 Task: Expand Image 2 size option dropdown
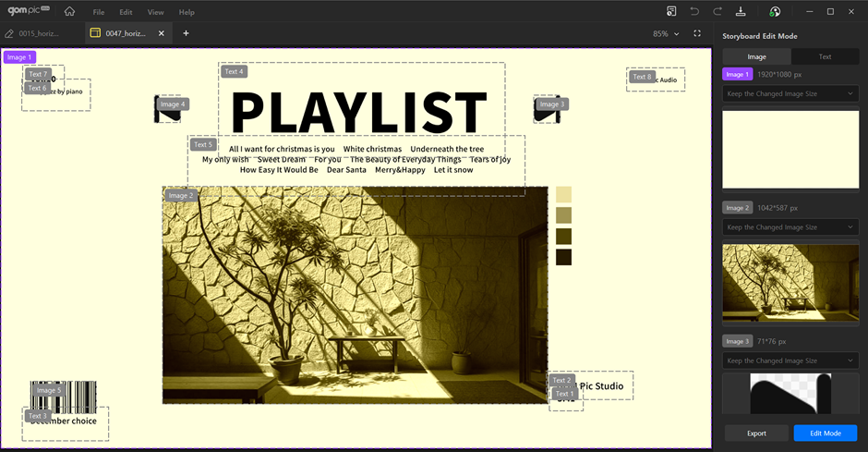(790, 227)
